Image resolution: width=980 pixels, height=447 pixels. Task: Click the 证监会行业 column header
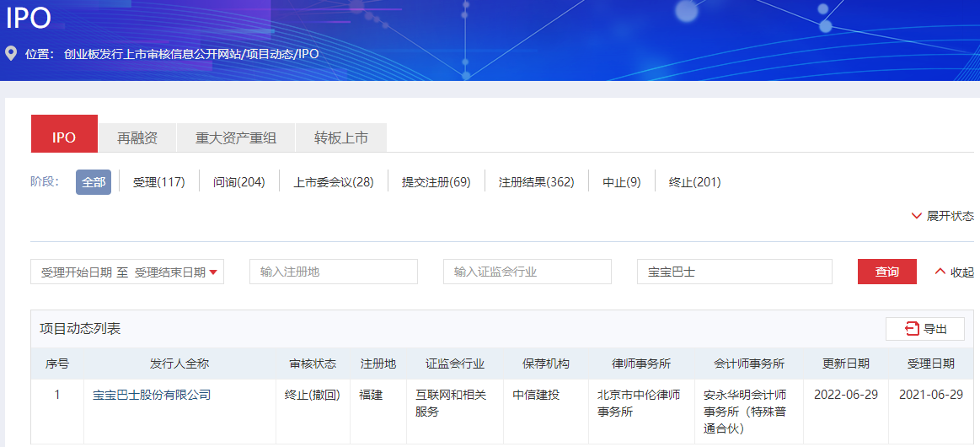coord(455,364)
